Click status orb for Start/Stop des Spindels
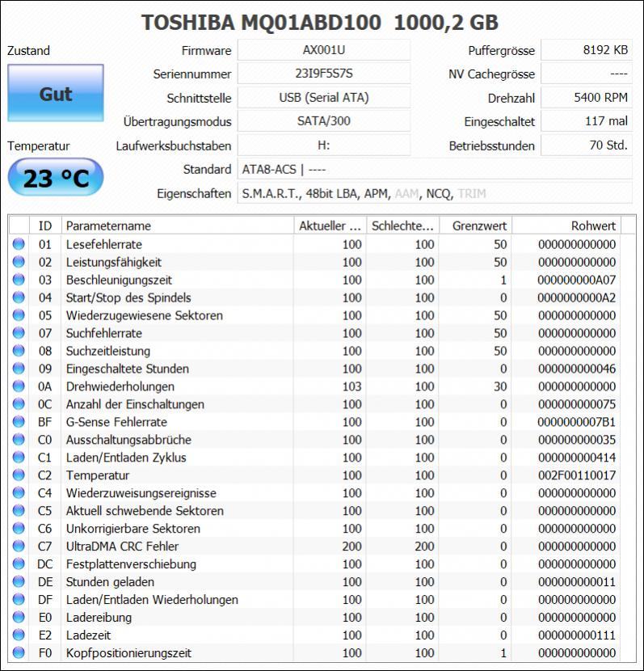 point(19,298)
